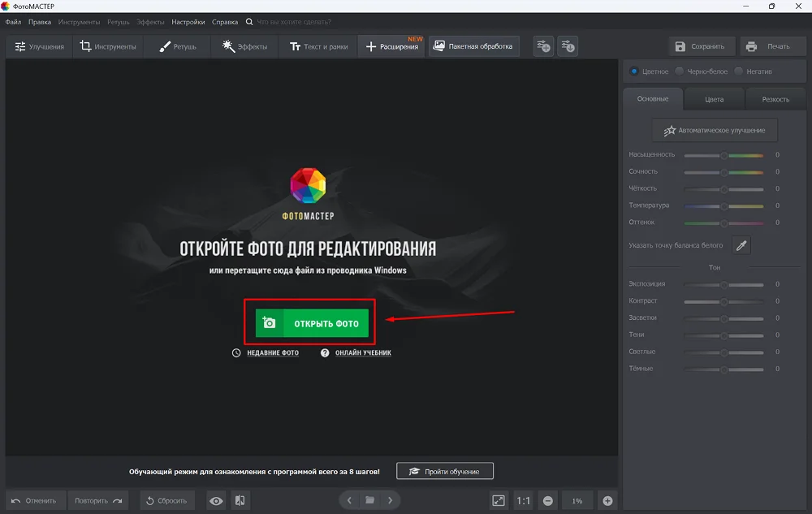Viewport: 812px width, 514px height.
Task: Click the Насыщенность slider handle
Action: coord(723,155)
